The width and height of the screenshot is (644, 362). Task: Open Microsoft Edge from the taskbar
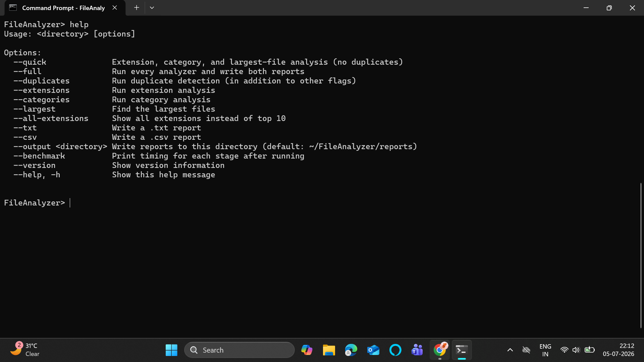351,350
